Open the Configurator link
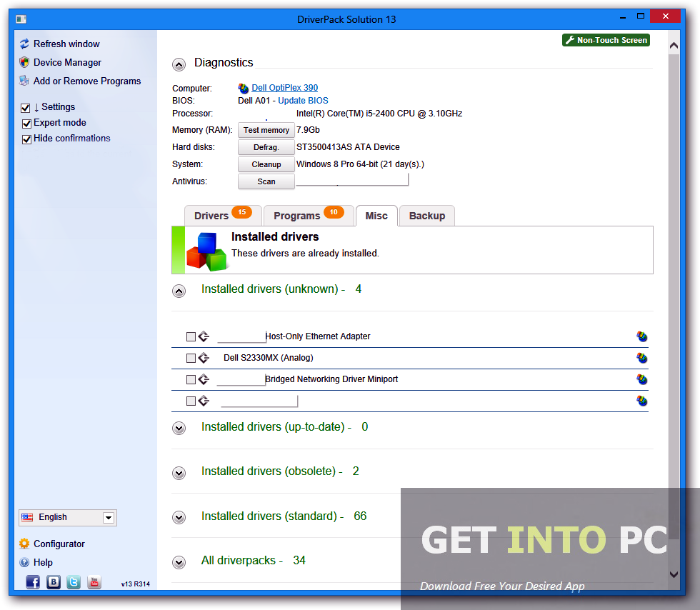Screen dimensions: 700x610 click(59, 544)
